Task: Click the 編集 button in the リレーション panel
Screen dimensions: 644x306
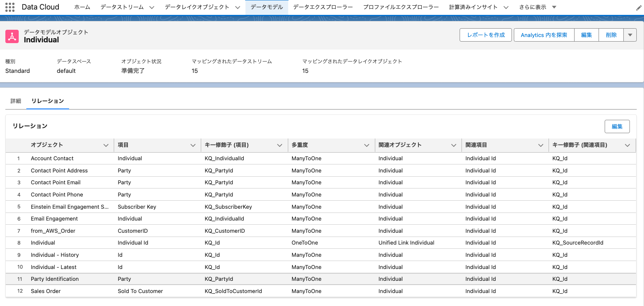Action: [617, 126]
